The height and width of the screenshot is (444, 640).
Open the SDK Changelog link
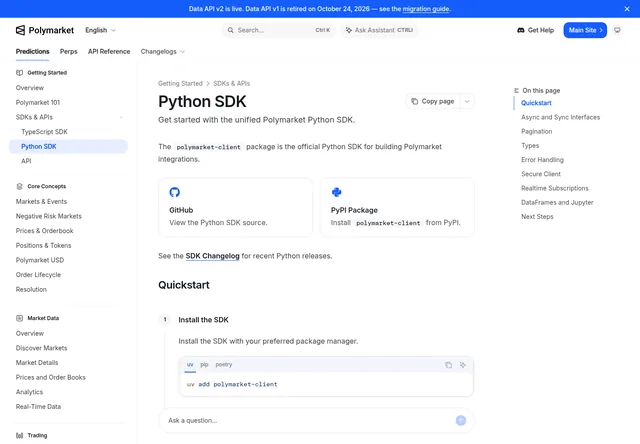click(212, 256)
